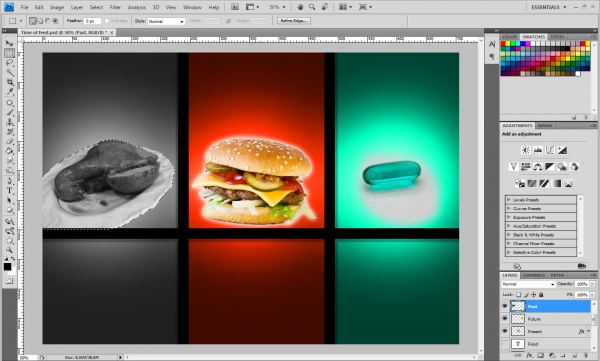Toggle lock transparent pixels
Screen dimensions: 600x361
tap(518, 295)
